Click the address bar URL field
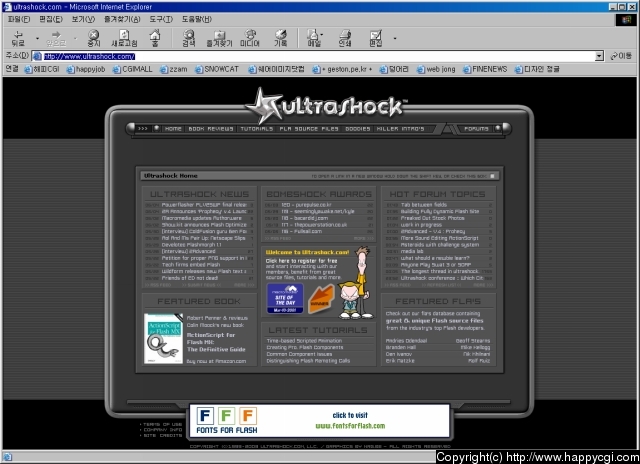Screen dimensions: 640x464 pos(313,56)
